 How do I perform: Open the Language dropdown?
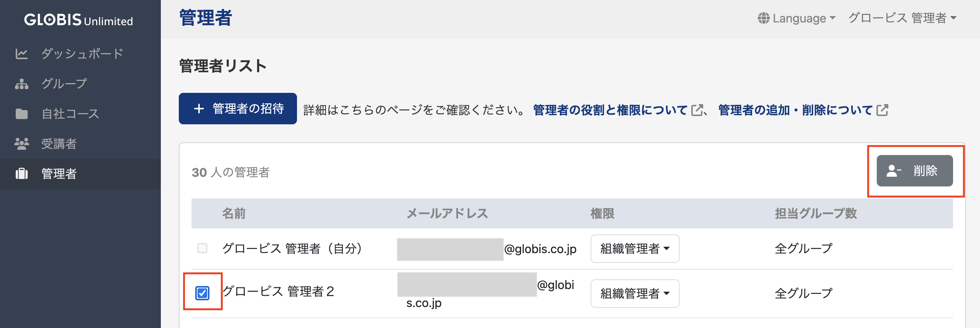point(797,18)
